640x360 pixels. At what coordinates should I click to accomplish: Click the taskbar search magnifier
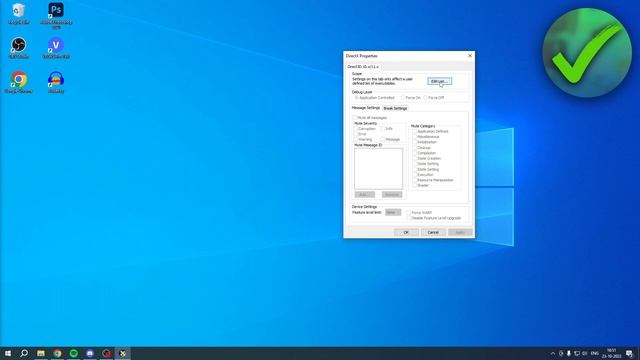tap(24, 353)
